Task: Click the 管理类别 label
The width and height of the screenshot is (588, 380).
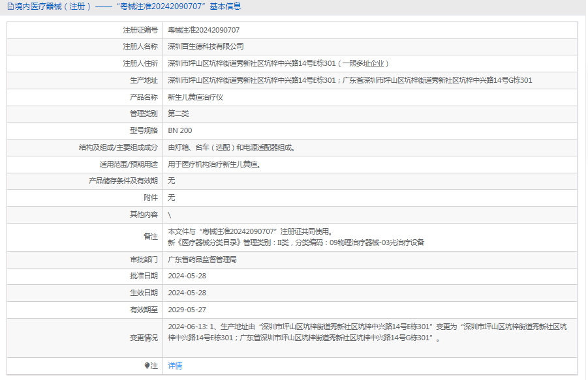Action: 144,113
